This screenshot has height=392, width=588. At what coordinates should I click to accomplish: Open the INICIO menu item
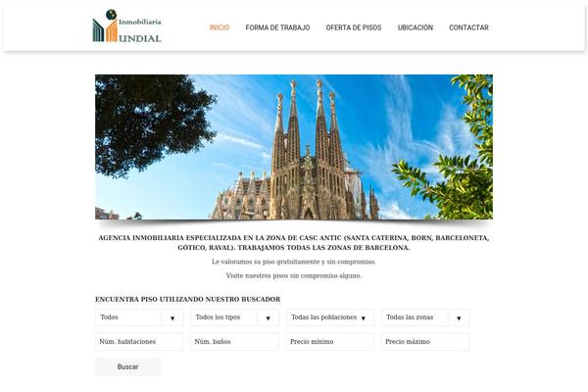[220, 27]
